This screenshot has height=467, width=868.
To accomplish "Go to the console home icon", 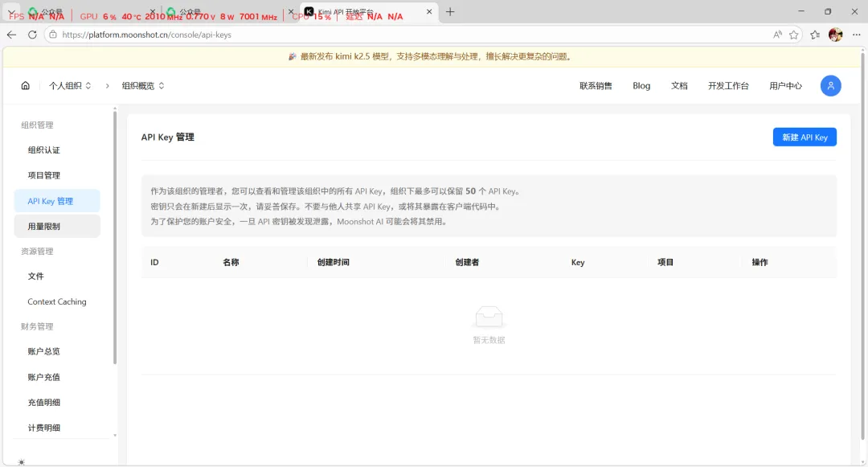I will click(26, 86).
